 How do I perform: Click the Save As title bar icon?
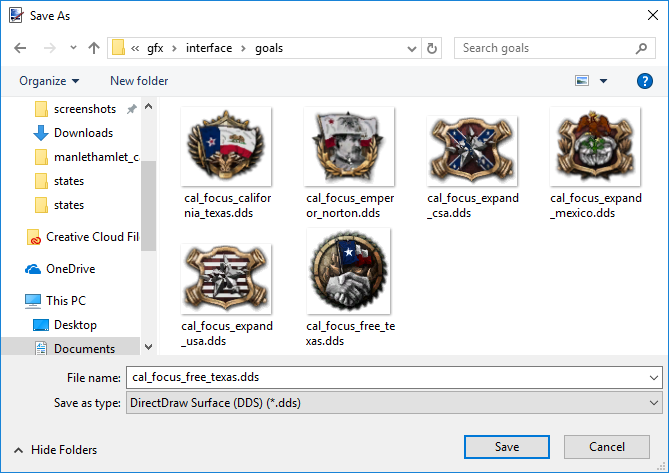(16, 16)
